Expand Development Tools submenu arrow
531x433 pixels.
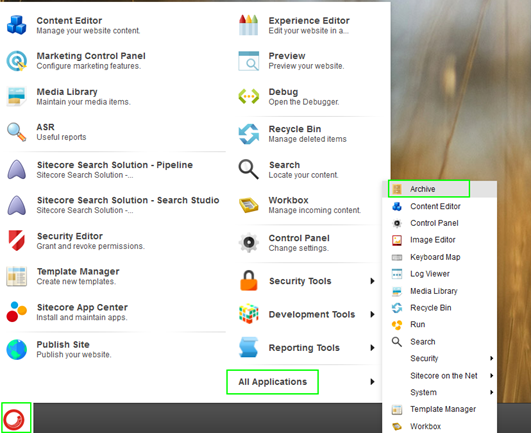coord(372,314)
